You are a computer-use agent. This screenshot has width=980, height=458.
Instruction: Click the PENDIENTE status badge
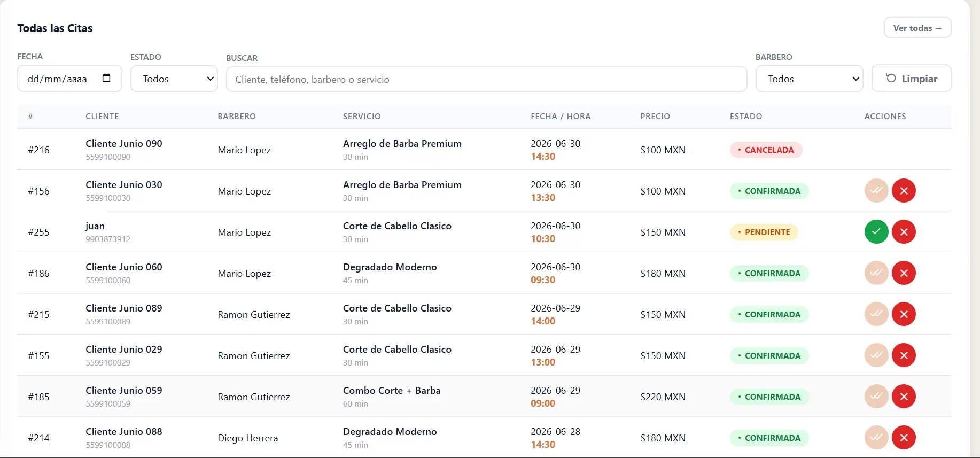click(764, 232)
